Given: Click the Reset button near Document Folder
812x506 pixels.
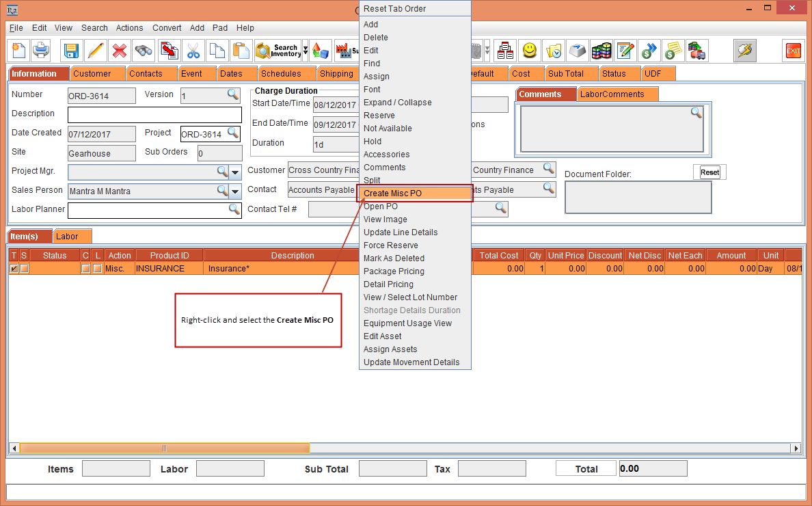Looking at the screenshot, I should point(709,172).
